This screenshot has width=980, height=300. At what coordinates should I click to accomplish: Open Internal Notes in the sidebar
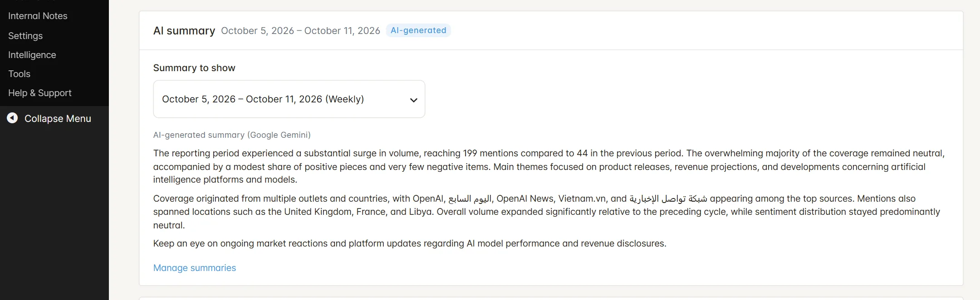pyautogui.click(x=38, y=16)
